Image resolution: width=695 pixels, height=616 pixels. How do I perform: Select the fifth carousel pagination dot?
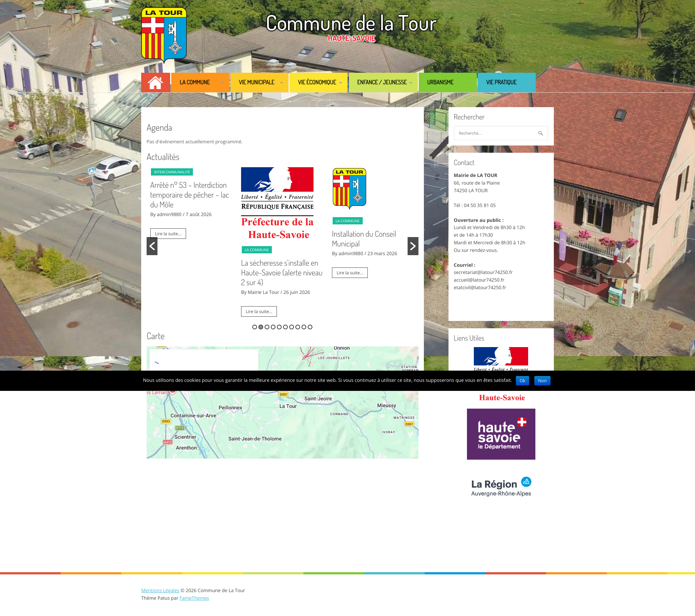[279, 327]
